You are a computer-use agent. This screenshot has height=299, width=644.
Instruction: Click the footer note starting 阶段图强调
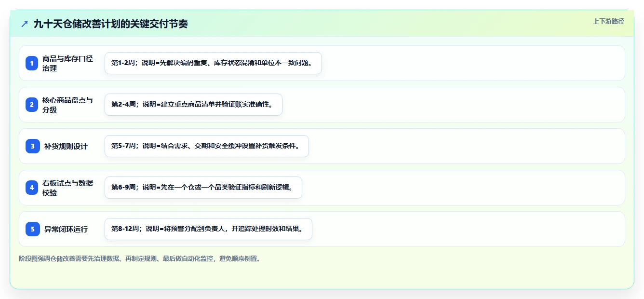141,258
